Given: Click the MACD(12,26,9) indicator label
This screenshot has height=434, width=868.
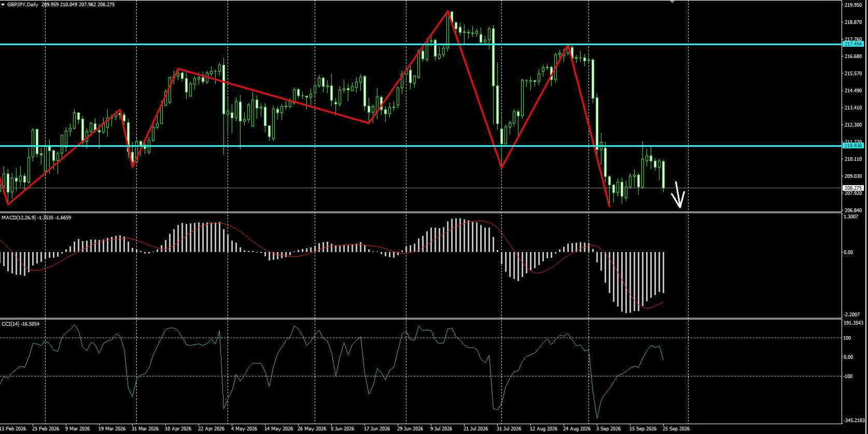Looking at the screenshot, I should [36, 218].
